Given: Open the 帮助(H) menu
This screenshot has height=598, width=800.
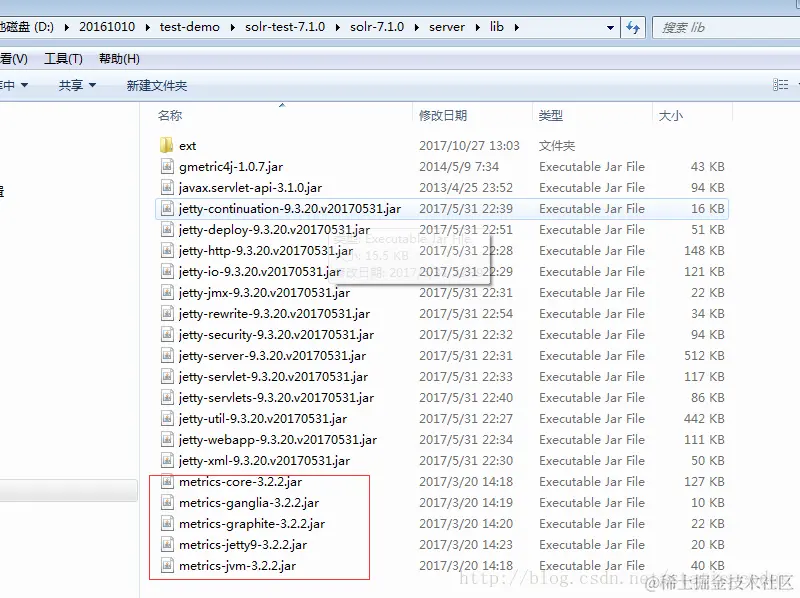Looking at the screenshot, I should pos(119,59).
